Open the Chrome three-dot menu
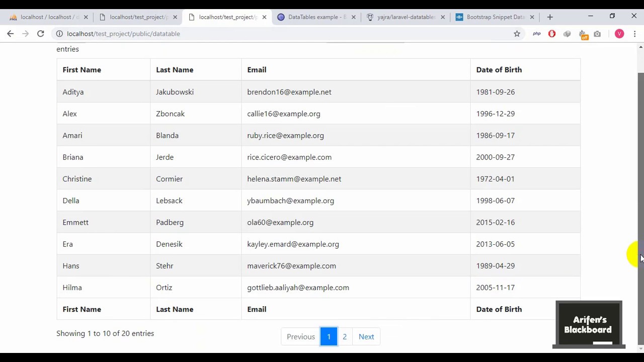644x362 pixels. click(634, 34)
